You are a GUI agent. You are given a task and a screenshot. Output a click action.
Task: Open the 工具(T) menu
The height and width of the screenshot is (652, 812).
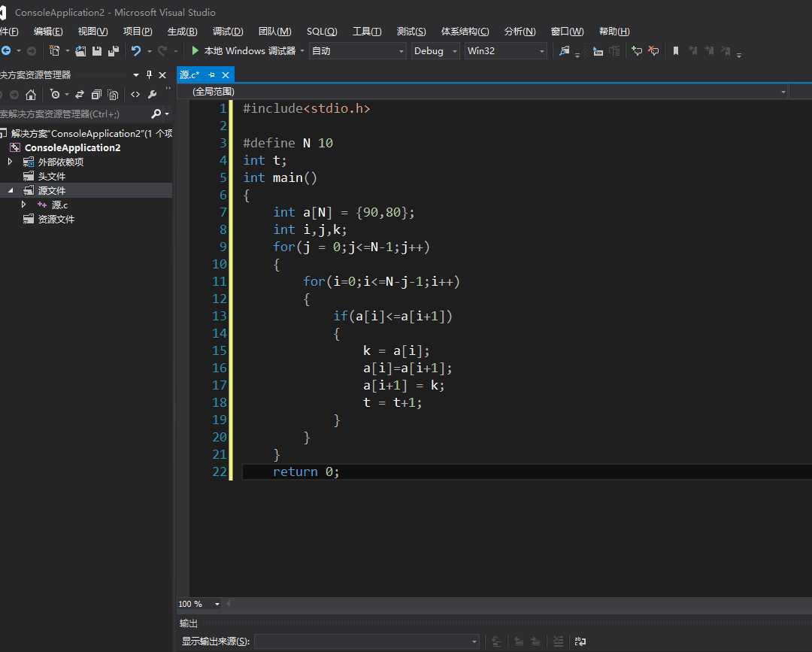[x=367, y=32]
